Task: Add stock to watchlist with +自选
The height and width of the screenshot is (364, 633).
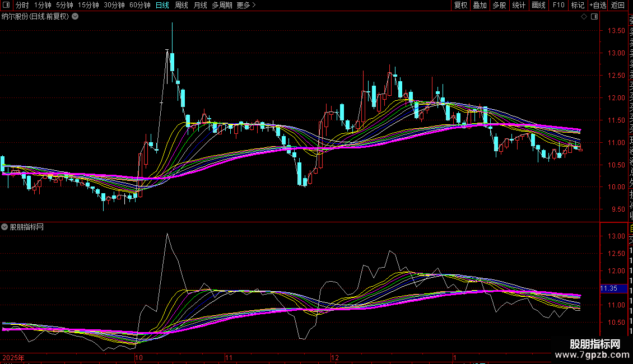Action: [598, 6]
